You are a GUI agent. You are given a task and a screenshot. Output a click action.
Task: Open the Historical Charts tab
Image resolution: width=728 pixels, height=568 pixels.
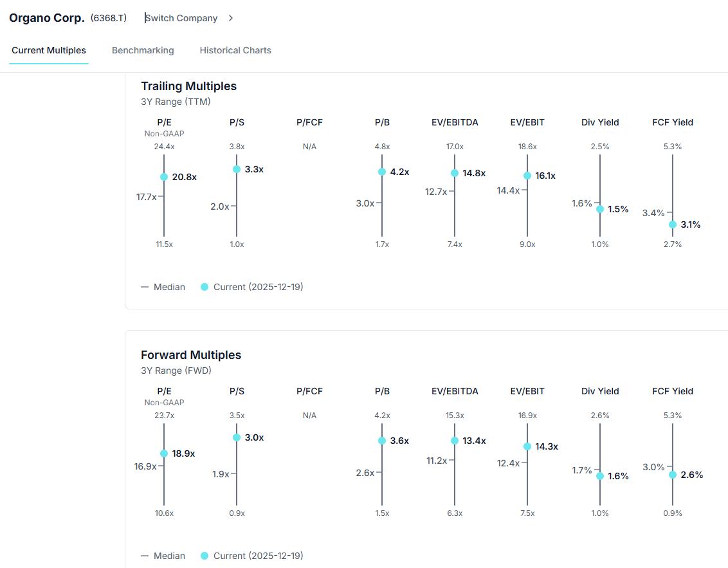pos(235,50)
